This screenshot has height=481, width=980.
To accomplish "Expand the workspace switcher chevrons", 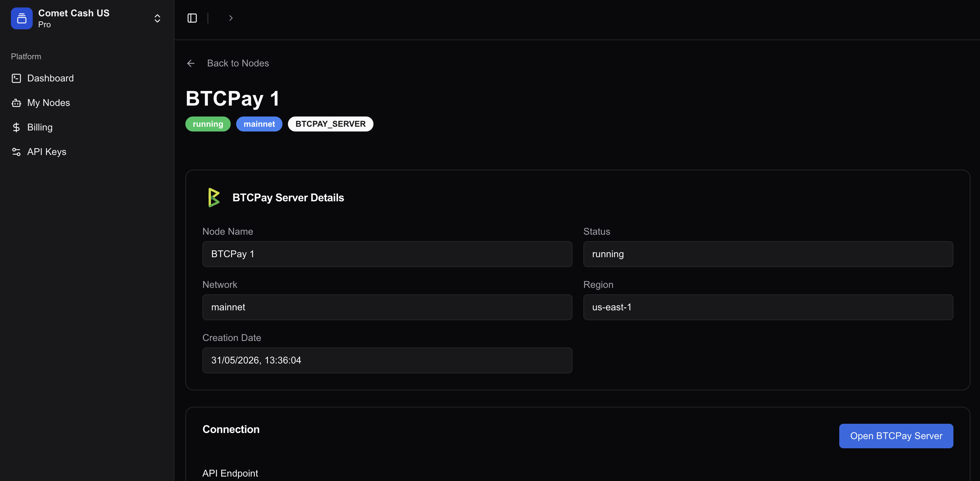I will 157,18.
